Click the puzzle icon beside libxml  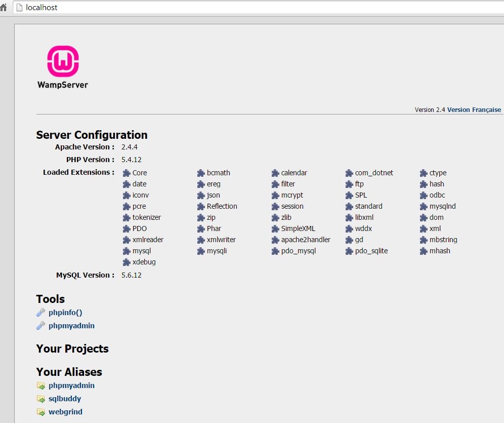(349, 217)
